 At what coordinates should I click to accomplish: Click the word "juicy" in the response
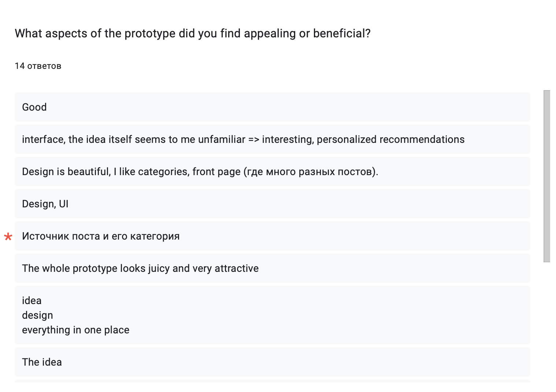click(x=159, y=269)
